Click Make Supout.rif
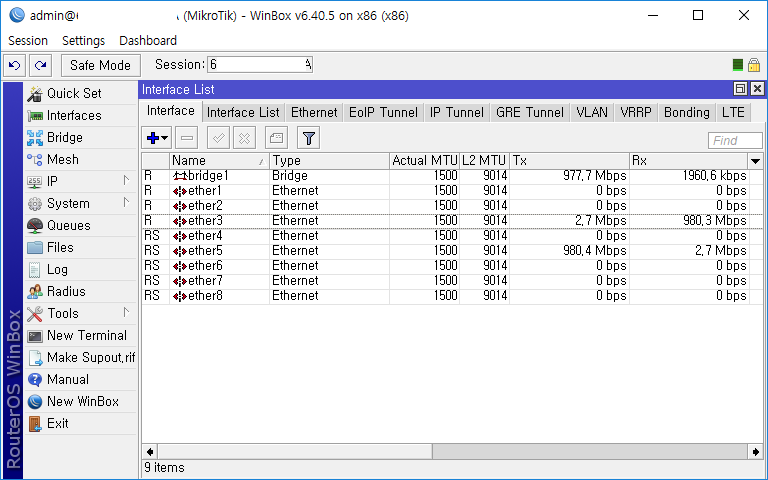This screenshot has width=768, height=480. [80, 358]
